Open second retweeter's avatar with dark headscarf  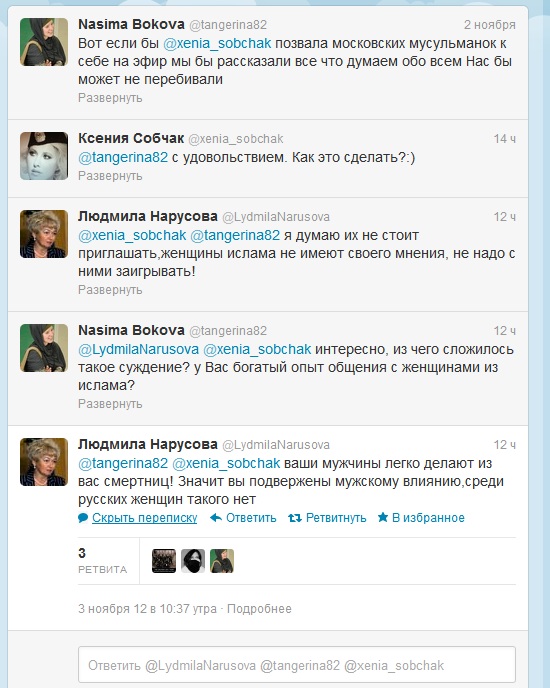[193, 561]
